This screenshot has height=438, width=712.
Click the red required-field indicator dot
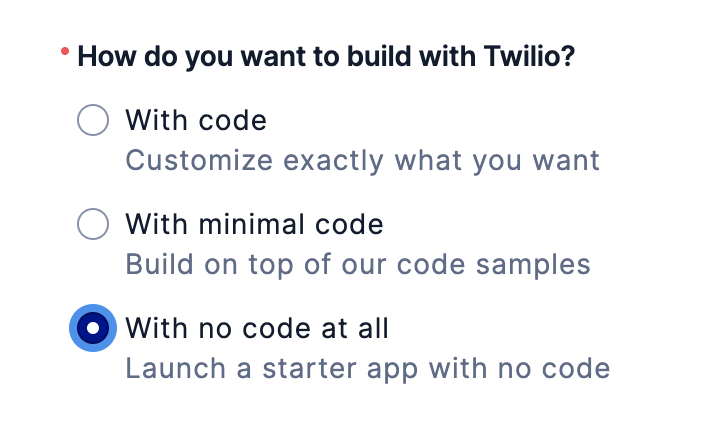(65, 51)
